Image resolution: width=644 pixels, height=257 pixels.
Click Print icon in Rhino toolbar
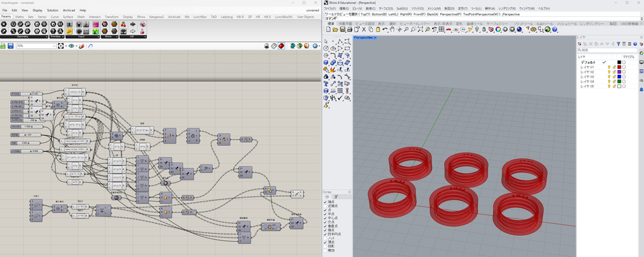[x=350, y=30]
